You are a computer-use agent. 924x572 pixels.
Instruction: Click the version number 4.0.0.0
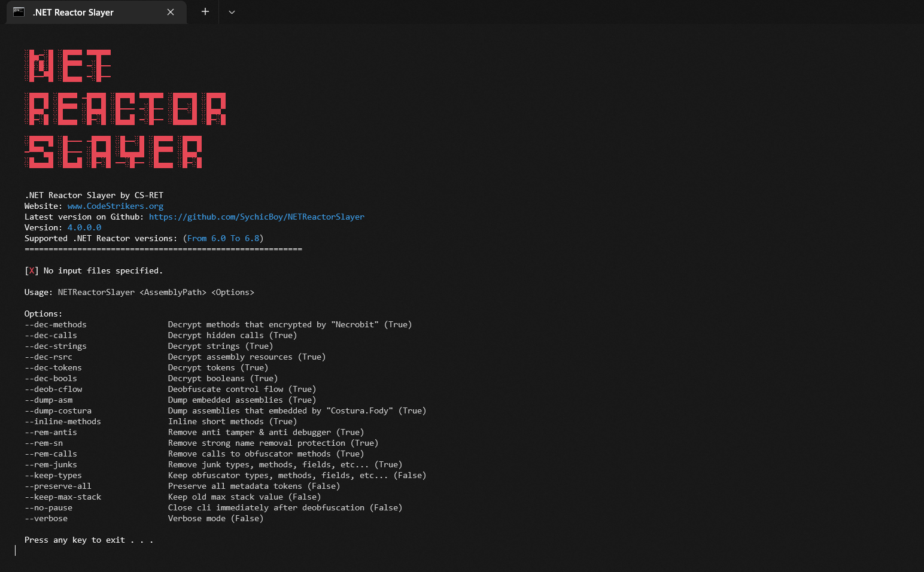[84, 227]
